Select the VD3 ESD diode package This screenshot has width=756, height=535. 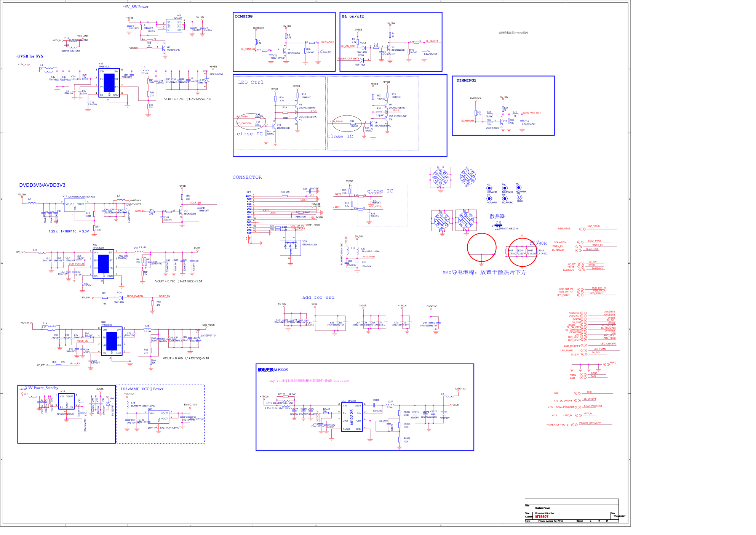point(290,247)
